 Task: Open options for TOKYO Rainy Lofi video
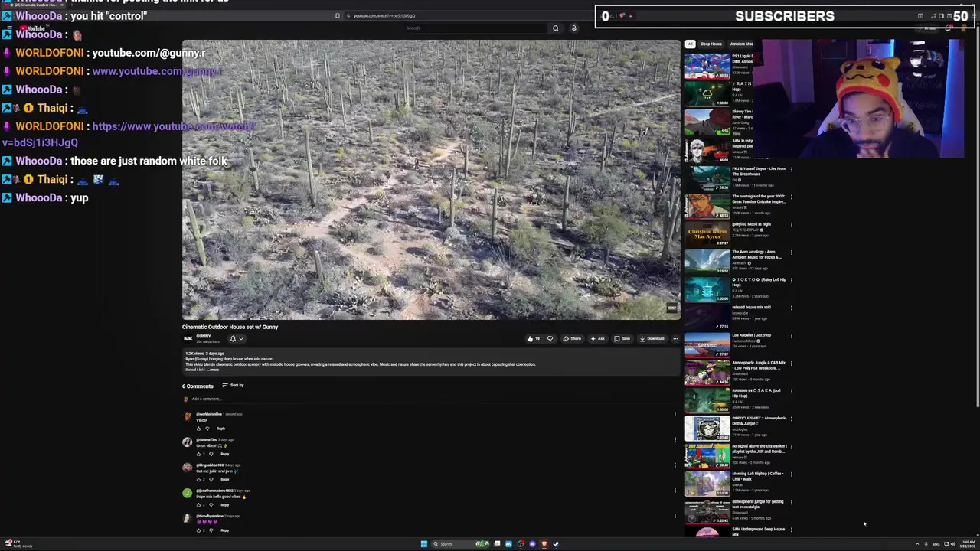pyautogui.click(x=791, y=280)
